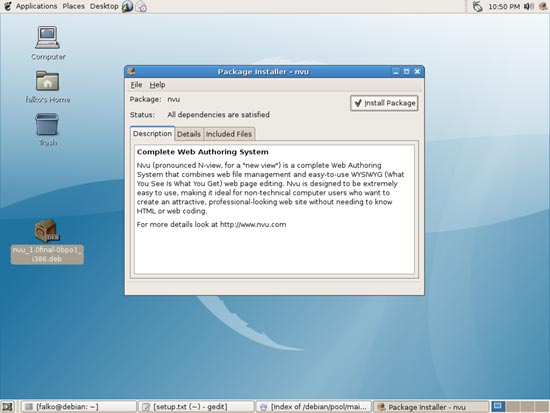Click the 'All dependencies are satisfied' status text
The image size is (550, 413).
(x=218, y=115)
